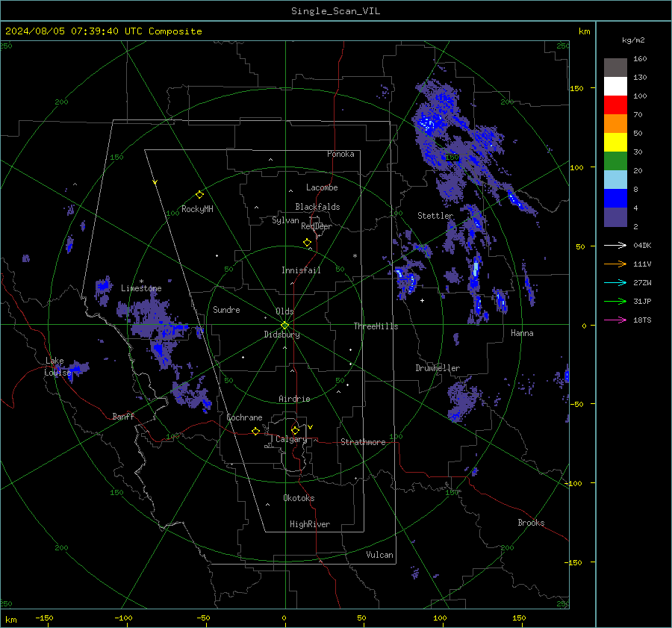Click the 18TS legend label

(x=642, y=320)
